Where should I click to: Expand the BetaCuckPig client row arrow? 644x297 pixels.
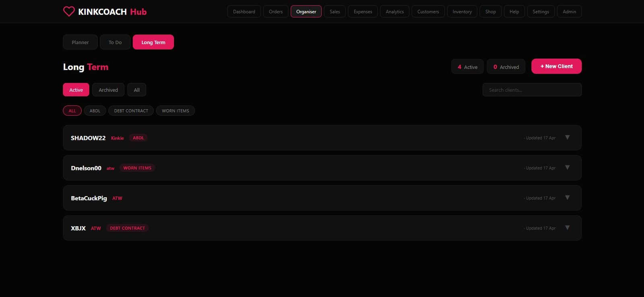(568, 198)
